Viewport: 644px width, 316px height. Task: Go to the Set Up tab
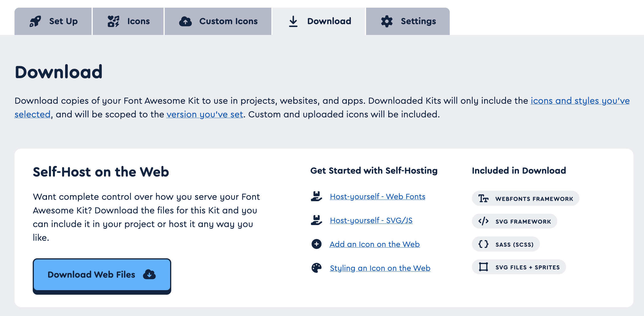[53, 21]
